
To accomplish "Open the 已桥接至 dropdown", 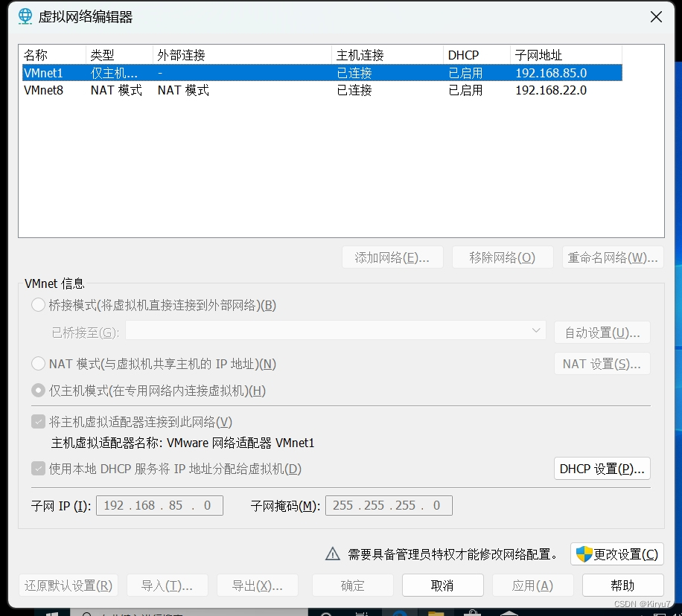I will pos(335,330).
